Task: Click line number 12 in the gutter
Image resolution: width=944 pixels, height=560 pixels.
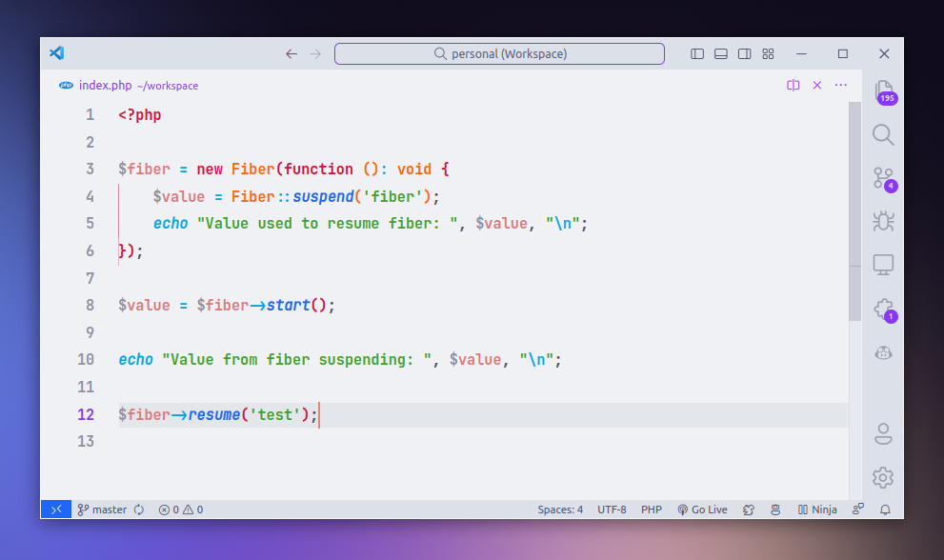Action: [86, 414]
